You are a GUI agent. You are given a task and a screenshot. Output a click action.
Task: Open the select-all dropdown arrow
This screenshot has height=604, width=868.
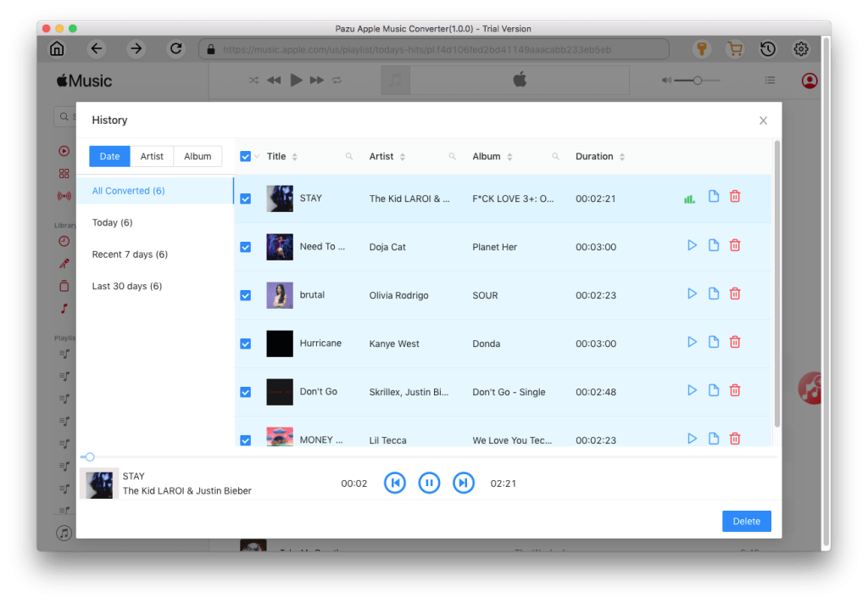click(x=257, y=157)
